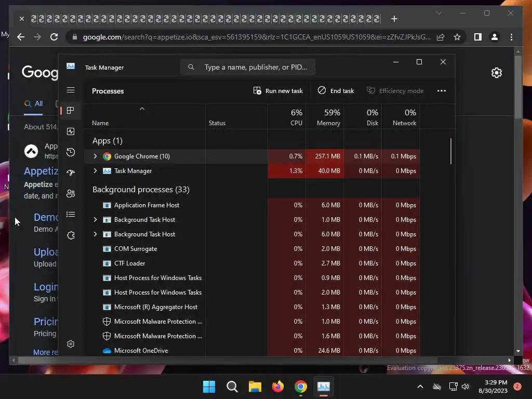Open taskbar Search

[x=232, y=387]
